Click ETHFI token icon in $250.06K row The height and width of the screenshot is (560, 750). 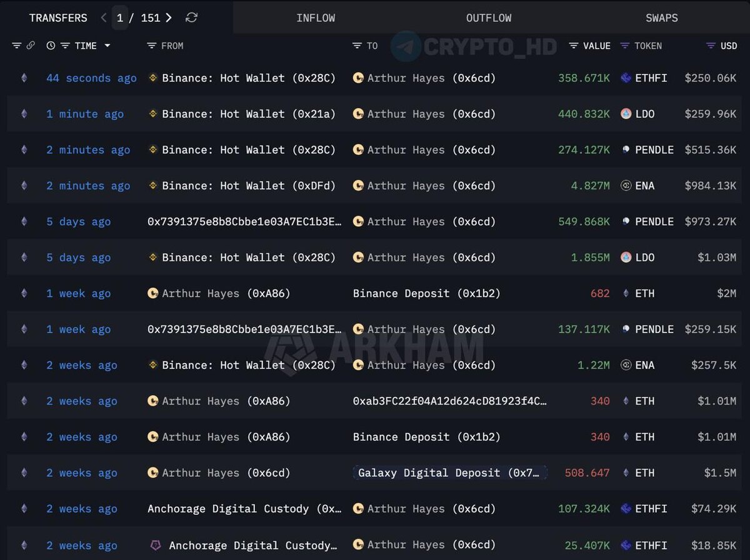(626, 78)
